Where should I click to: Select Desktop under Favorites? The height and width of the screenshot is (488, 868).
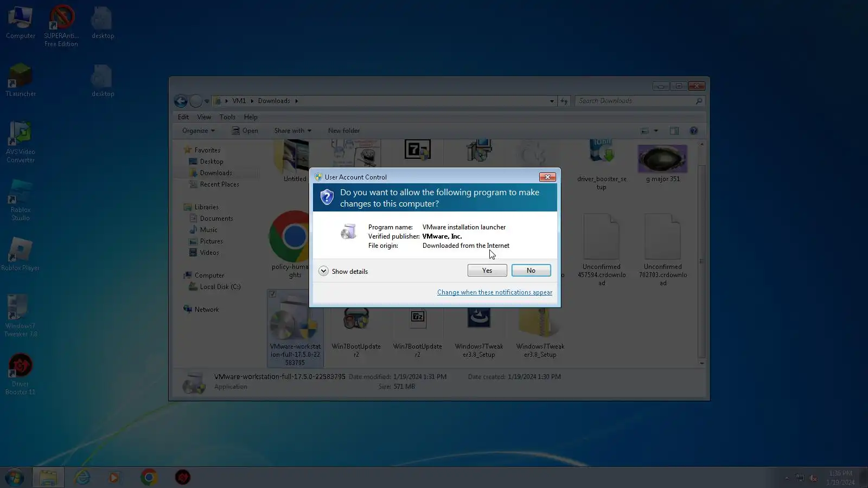[206, 162]
